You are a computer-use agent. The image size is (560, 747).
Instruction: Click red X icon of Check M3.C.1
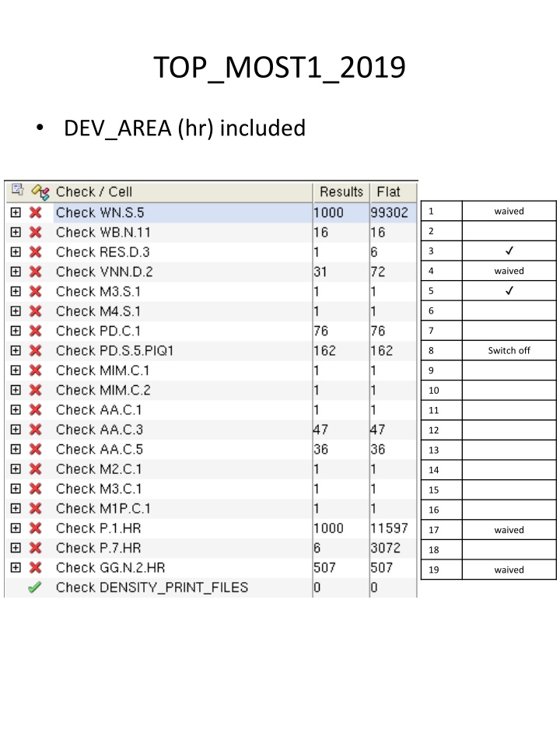pyautogui.click(x=35, y=489)
